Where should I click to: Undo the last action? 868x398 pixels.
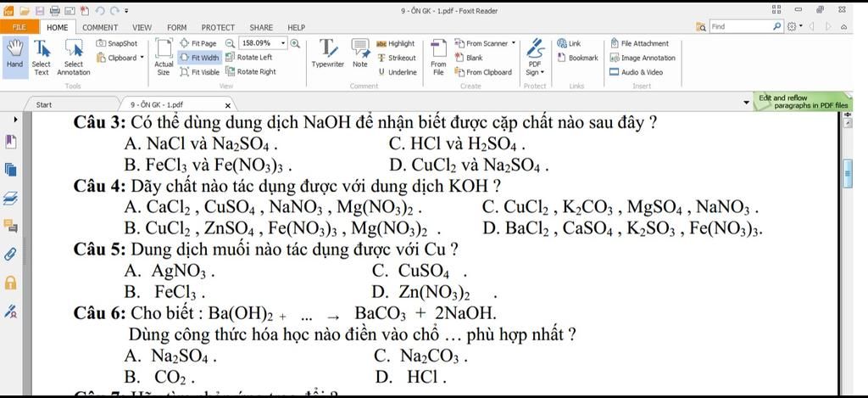(x=99, y=10)
